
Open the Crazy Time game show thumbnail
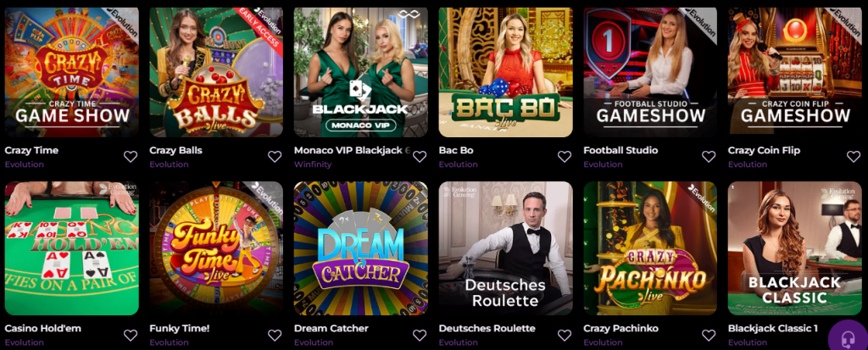(x=72, y=72)
